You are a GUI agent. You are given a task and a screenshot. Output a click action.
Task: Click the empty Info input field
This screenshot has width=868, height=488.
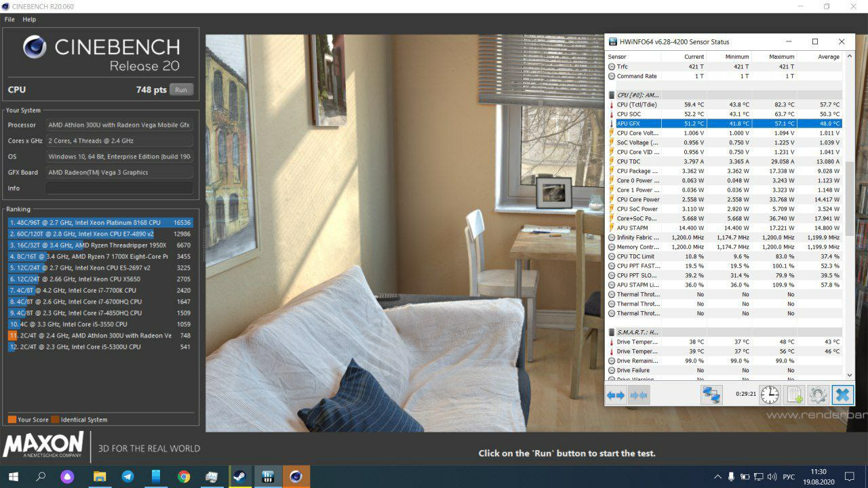coord(119,188)
